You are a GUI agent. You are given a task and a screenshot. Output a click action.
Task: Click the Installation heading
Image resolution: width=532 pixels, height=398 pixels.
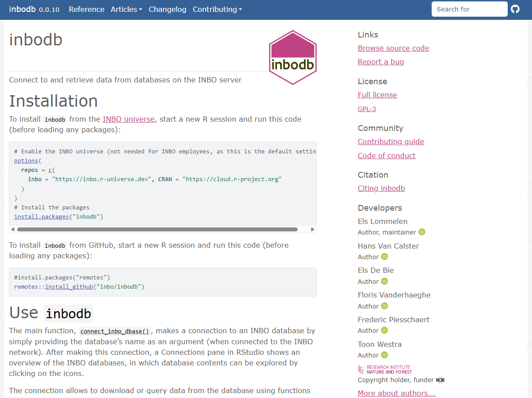click(53, 101)
